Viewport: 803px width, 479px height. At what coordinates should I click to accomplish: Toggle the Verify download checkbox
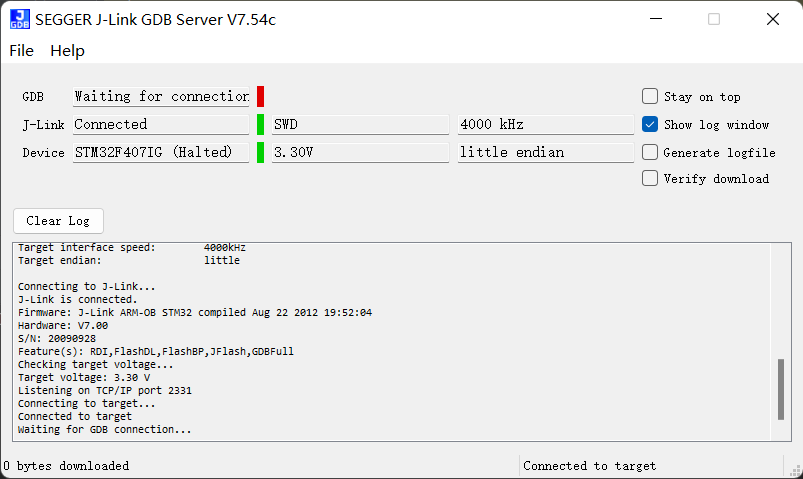(650, 179)
